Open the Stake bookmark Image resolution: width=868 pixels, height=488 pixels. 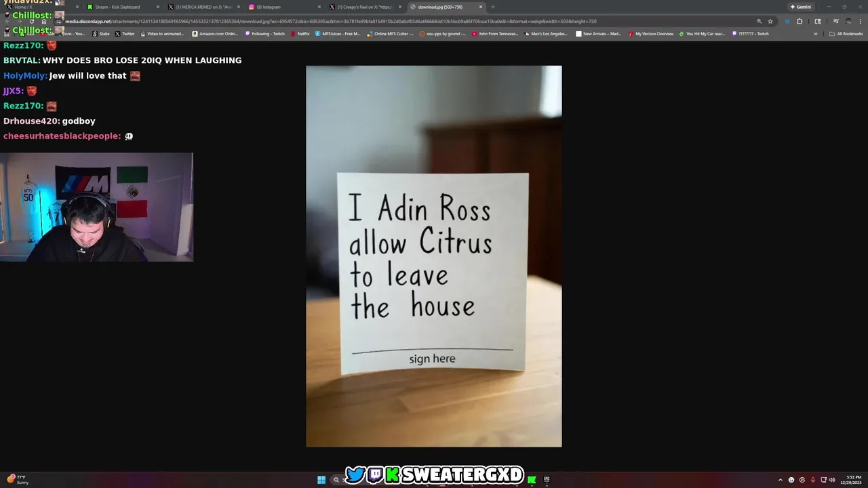pyautogui.click(x=101, y=34)
